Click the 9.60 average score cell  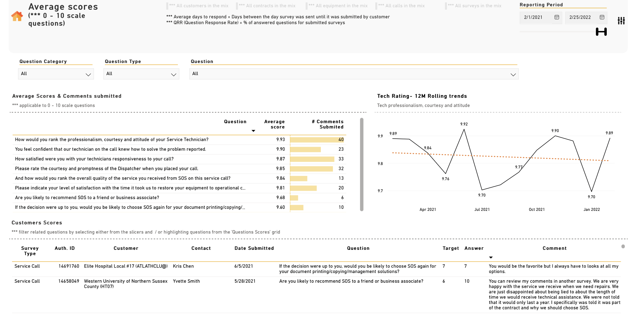coord(280,207)
